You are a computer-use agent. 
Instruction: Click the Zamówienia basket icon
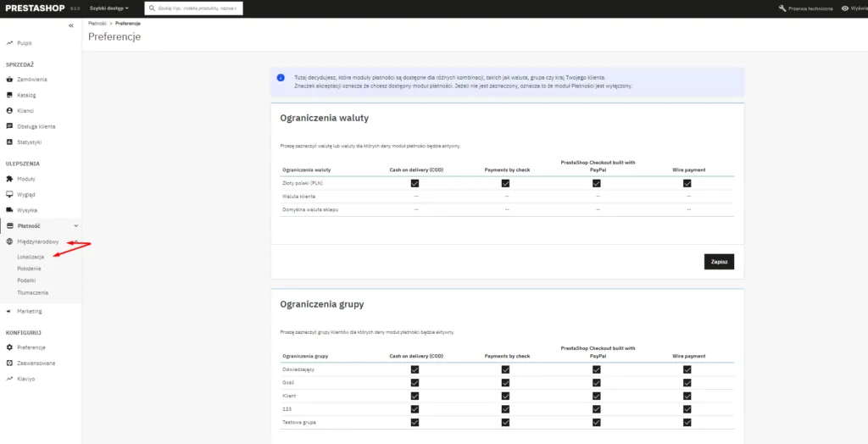click(9, 80)
